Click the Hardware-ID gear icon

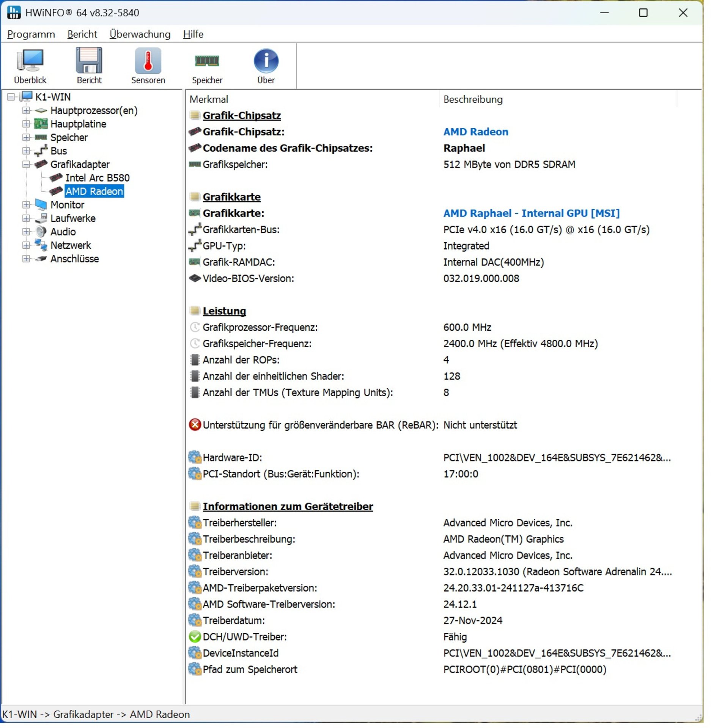click(x=195, y=458)
